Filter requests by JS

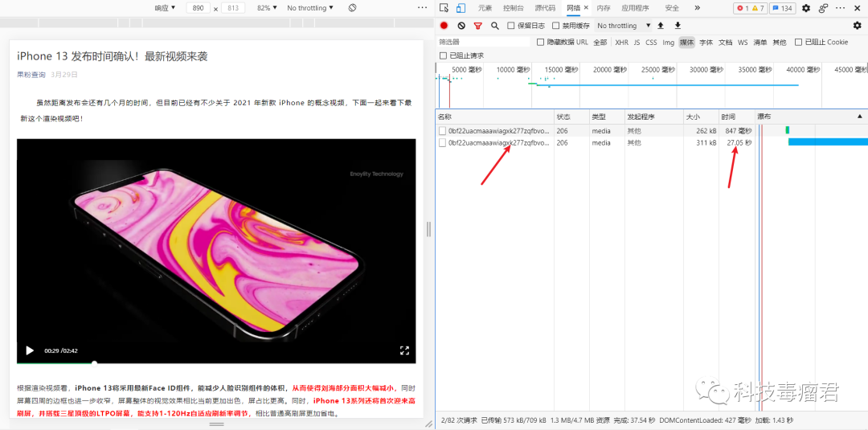coord(637,42)
